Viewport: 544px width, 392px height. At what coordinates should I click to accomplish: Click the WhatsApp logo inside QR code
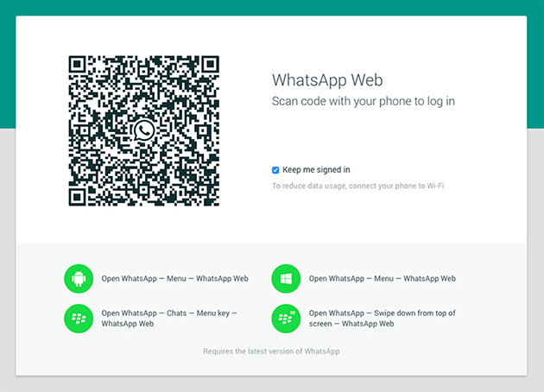[143, 130]
